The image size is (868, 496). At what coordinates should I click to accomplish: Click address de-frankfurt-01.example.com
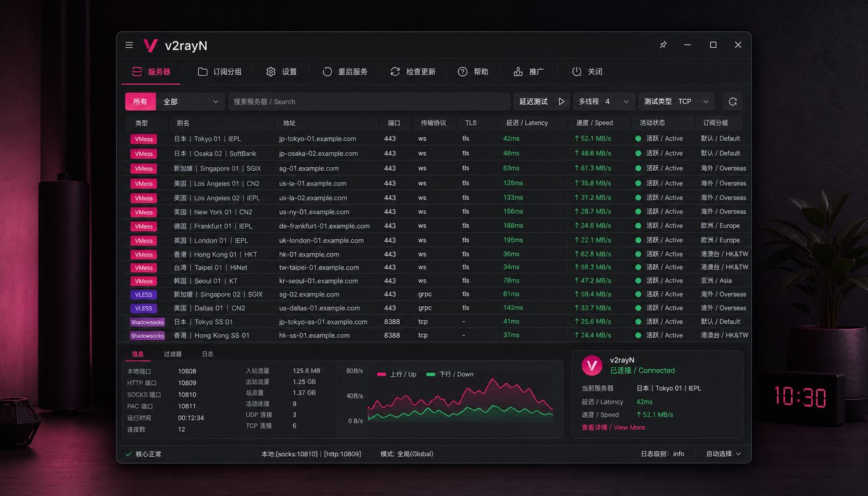click(x=324, y=226)
